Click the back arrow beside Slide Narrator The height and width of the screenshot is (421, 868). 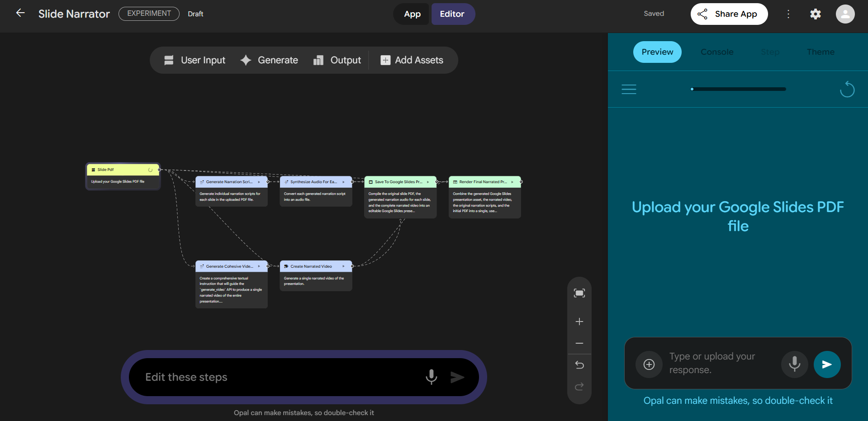tap(20, 13)
